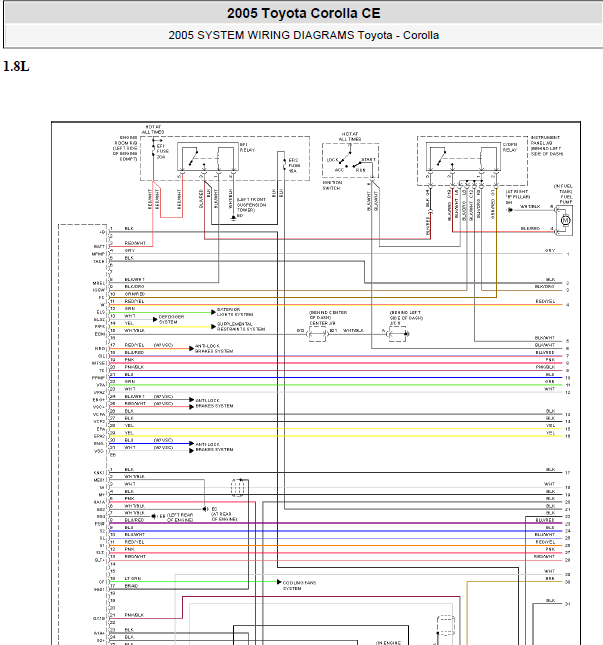Click the arrow pointing to EXTERIOR LIGHTS SYSTEM
The height and width of the screenshot is (645, 603).
click(213, 312)
